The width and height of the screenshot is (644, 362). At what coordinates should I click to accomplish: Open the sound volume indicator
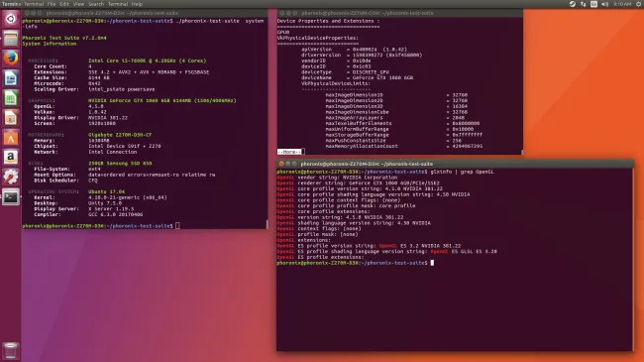(604, 4)
